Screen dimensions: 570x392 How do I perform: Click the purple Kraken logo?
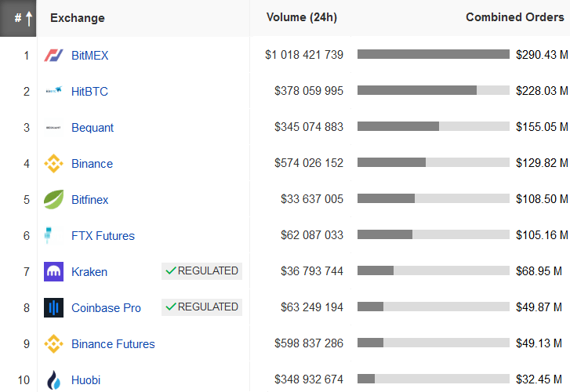point(53,271)
